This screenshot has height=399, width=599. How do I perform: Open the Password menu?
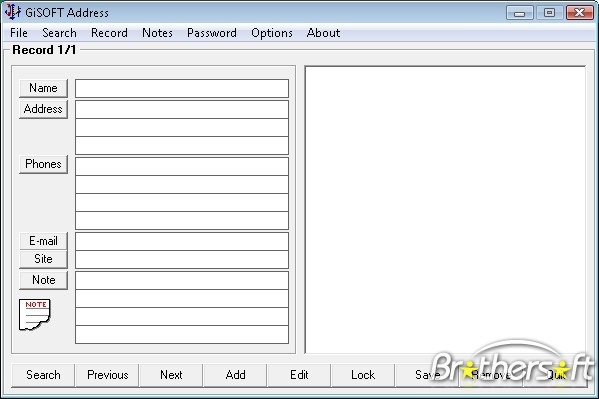click(212, 33)
